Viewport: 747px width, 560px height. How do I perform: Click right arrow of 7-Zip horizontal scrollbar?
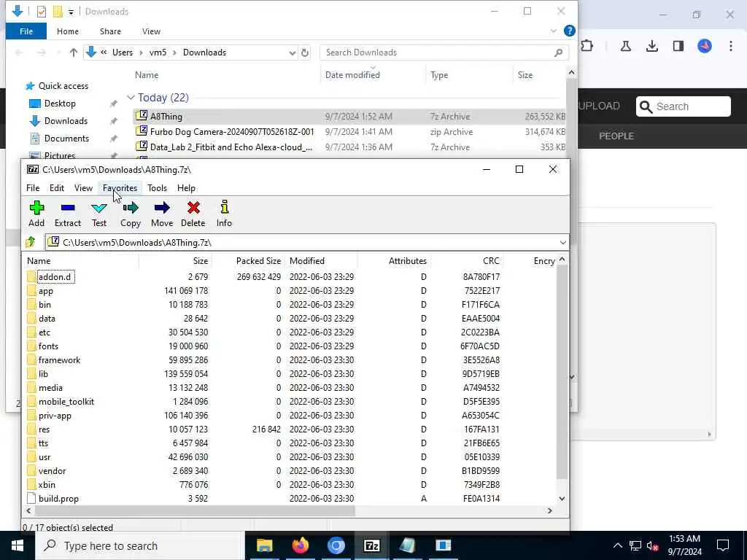click(550, 511)
